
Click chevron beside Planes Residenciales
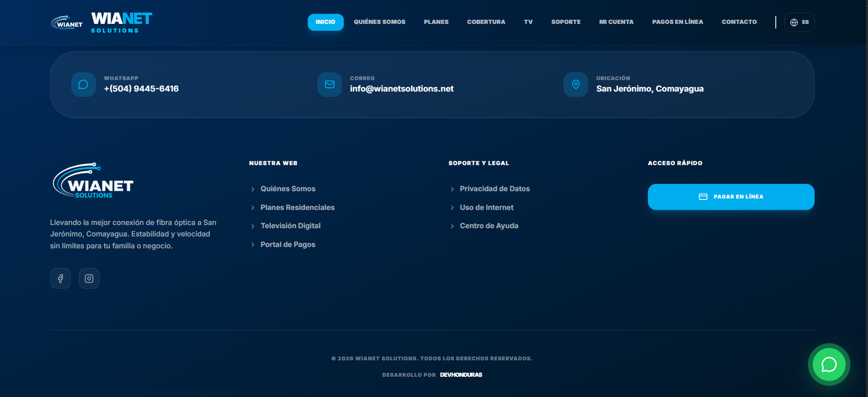coord(253,207)
